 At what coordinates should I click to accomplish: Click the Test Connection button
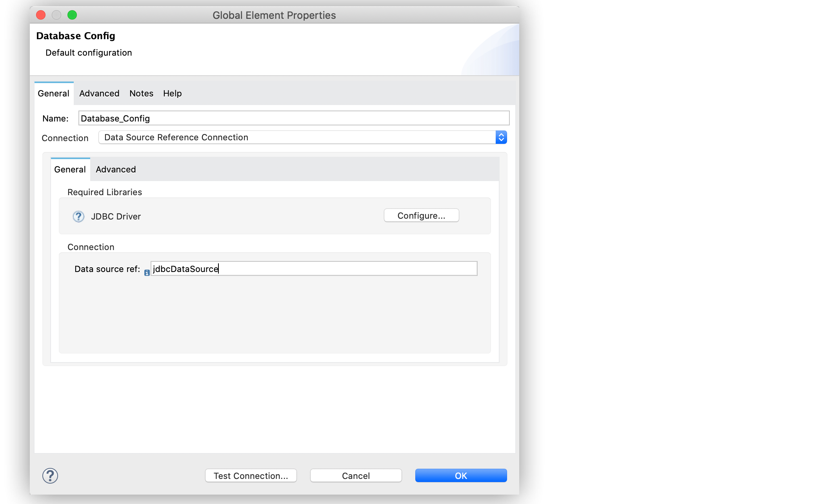[x=251, y=475]
